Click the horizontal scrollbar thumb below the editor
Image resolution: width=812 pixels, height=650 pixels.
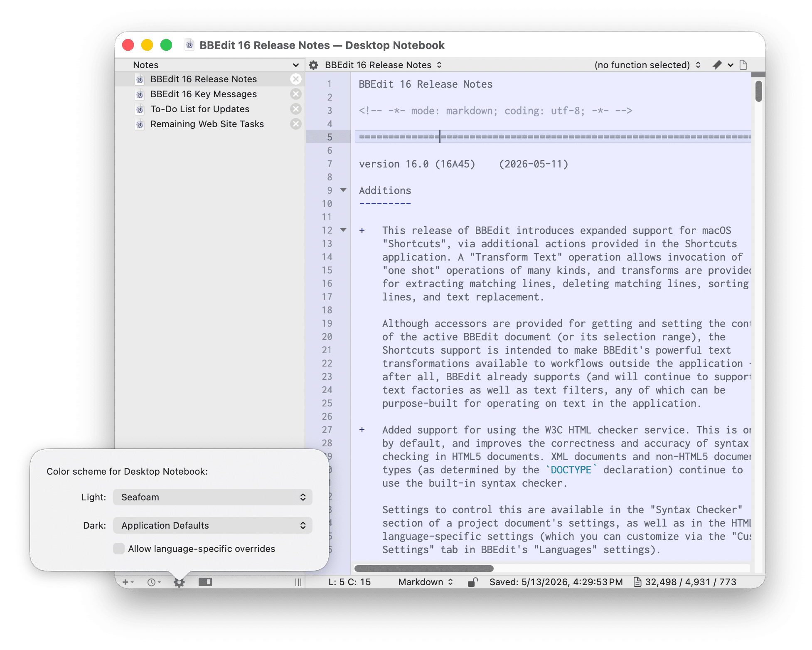coord(424,568)
